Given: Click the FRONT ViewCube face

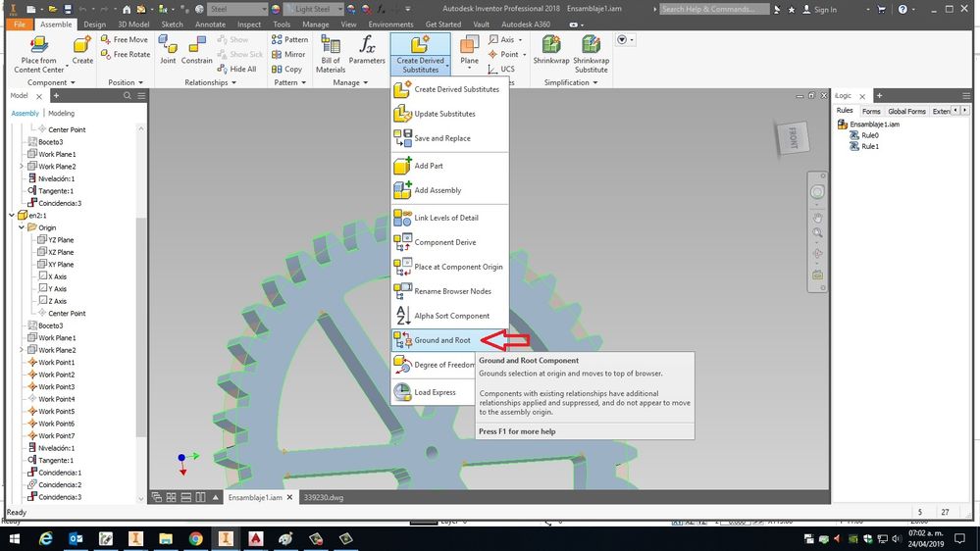Looking at the screenshot, I should (793, 137).
